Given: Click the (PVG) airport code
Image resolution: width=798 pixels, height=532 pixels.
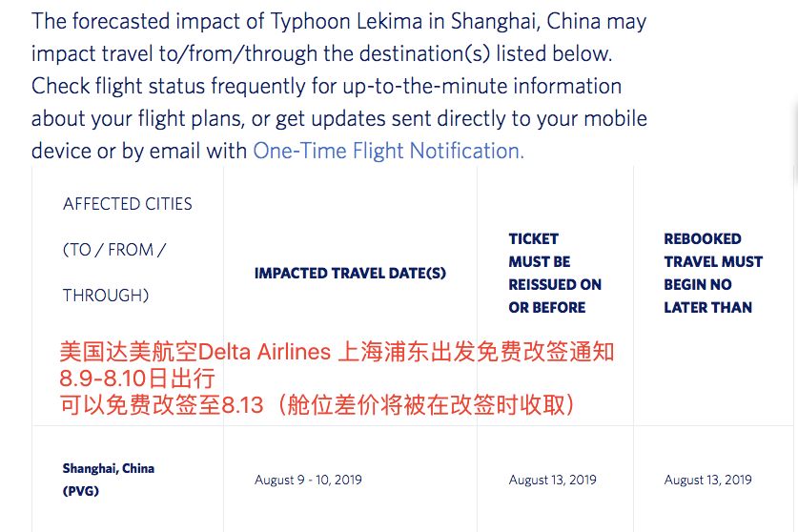Looking at the screenshot, I should pos(80,491).
